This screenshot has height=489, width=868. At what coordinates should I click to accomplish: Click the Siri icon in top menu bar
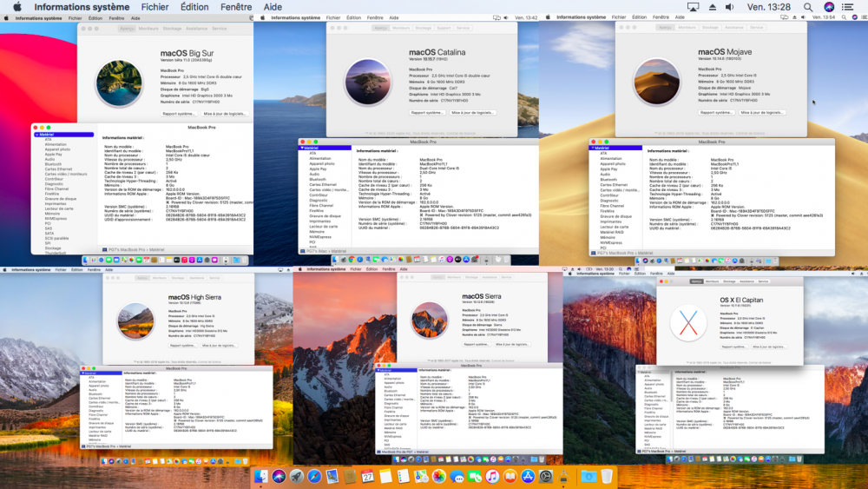829,7
